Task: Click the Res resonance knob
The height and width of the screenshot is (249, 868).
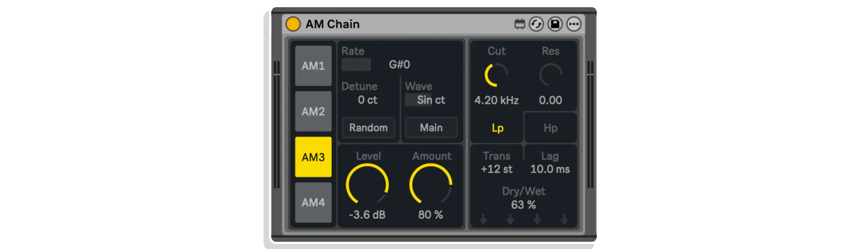Action: tap(551, 75)
